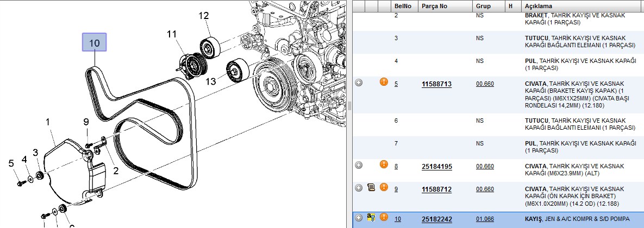The width and height of the screenshot is (644, 228).
Task: Open BelNo link 8
Action: [396, 167]
